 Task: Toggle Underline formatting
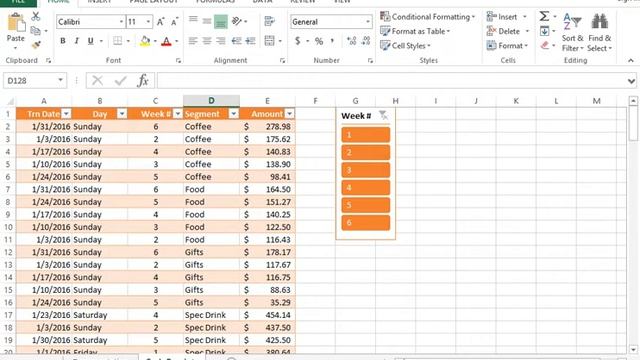click(x=90, y=41)
